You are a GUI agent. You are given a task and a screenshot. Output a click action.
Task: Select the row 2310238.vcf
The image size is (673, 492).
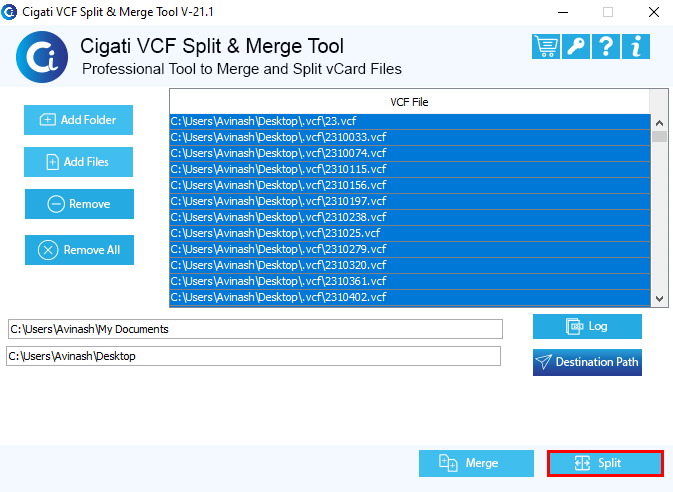click(x=410, y=217)
